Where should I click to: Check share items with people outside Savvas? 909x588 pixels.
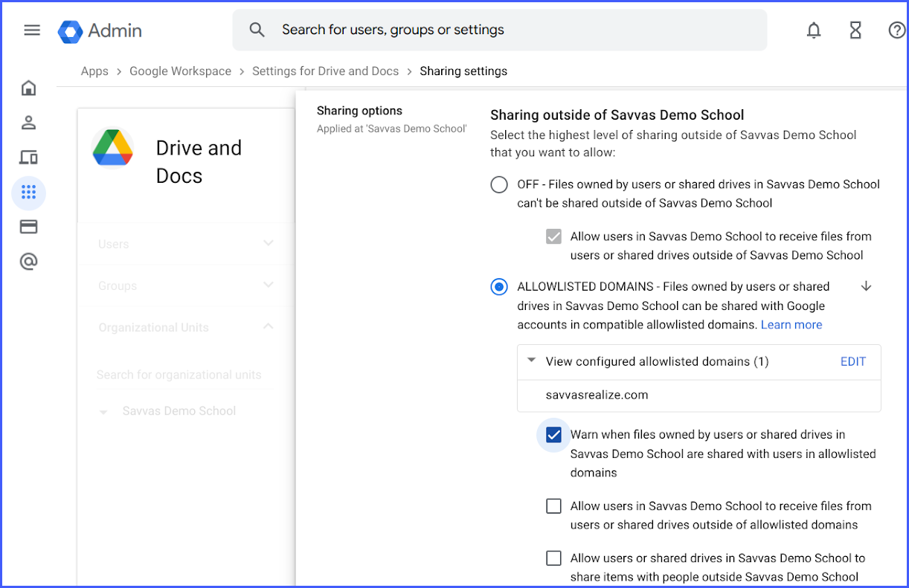553,558
